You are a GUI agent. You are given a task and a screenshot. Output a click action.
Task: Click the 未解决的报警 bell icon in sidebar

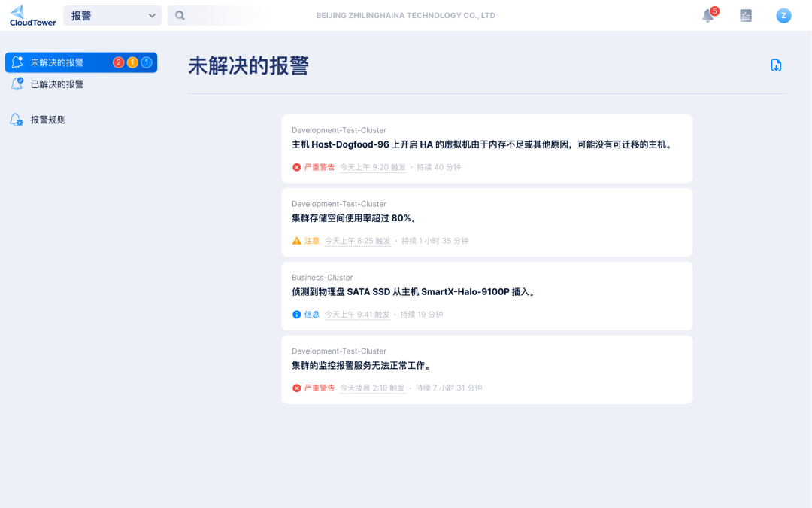[x=17, y=62]
